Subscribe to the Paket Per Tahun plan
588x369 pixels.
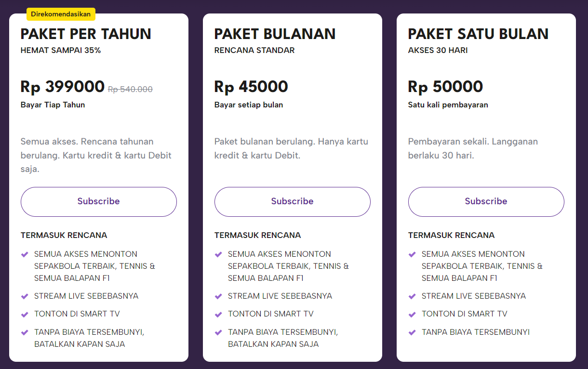[x=98, y=201]
